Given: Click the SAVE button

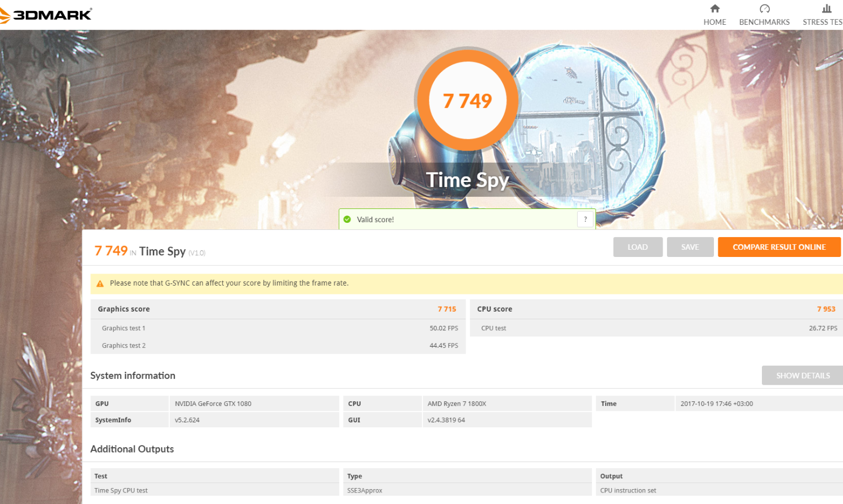Looking at the screenshot, I should [690, 247].
